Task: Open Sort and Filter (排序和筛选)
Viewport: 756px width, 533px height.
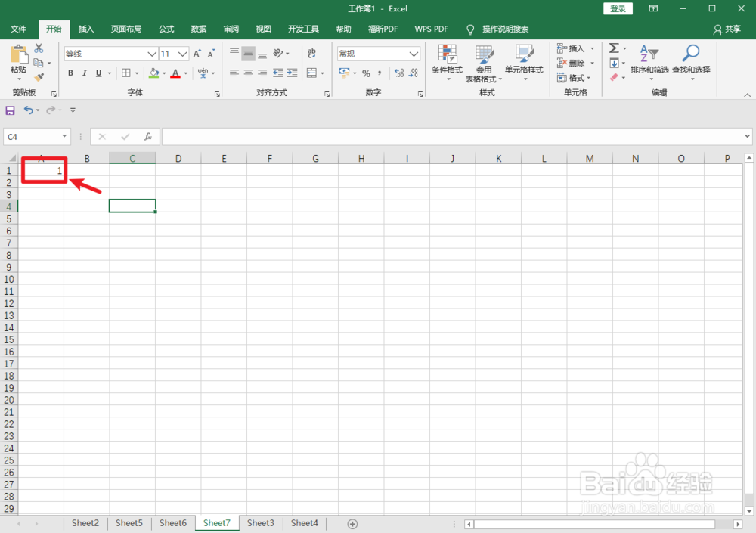Action: tap(649, 62)
